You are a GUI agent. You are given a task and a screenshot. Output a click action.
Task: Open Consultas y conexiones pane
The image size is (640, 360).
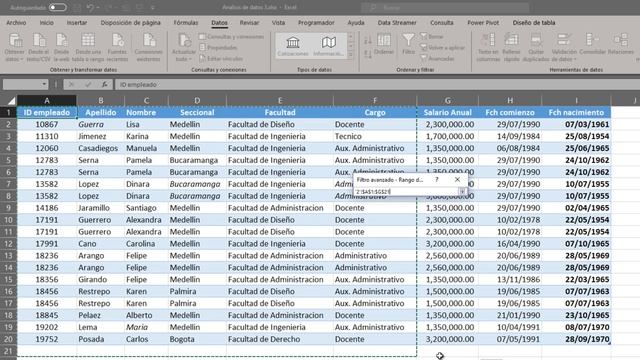tap(231, 37)
